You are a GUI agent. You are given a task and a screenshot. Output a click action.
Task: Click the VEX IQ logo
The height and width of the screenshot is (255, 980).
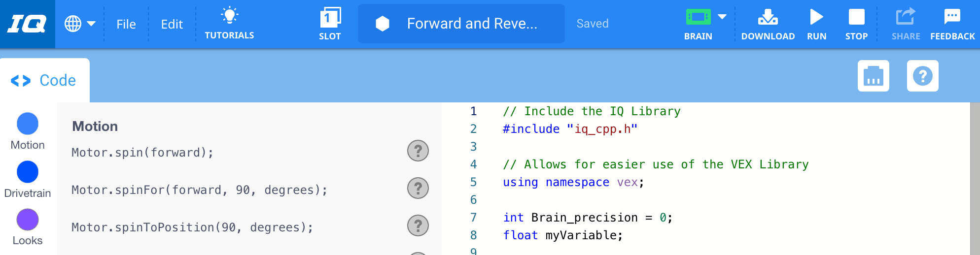tap(27, 24)
